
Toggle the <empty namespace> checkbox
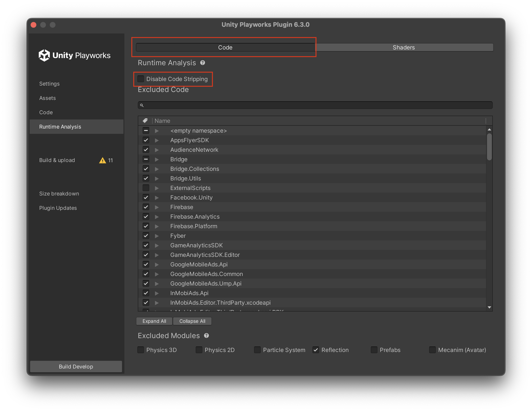(x=146, y=131)
